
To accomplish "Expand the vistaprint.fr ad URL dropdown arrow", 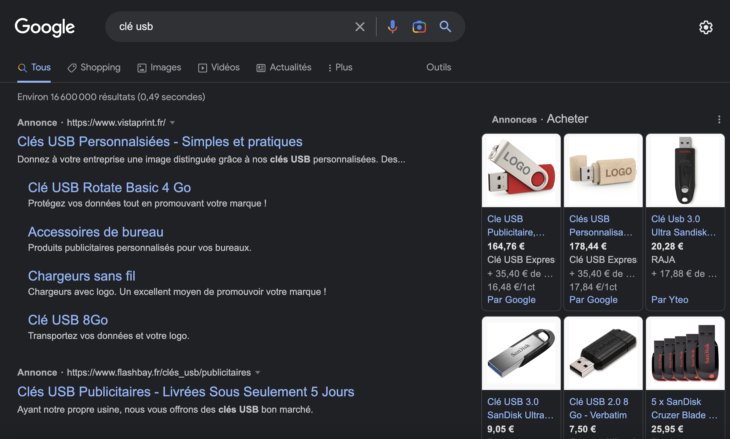I will (x=173, y=123).
